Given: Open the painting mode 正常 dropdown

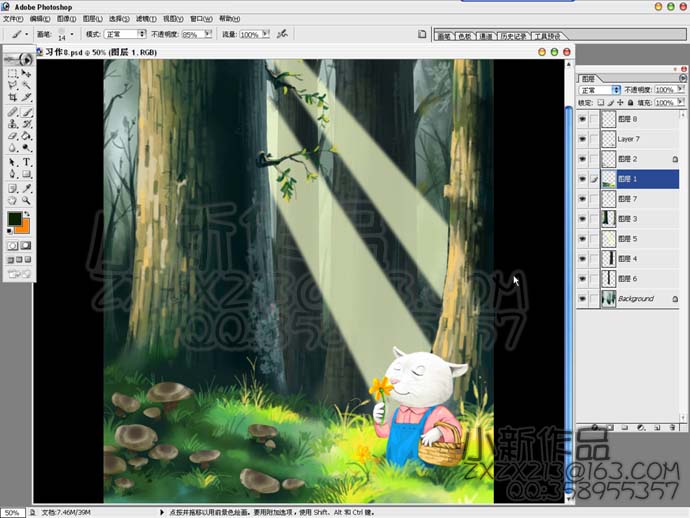Looking at the screenshot, I should pos(125,34).
